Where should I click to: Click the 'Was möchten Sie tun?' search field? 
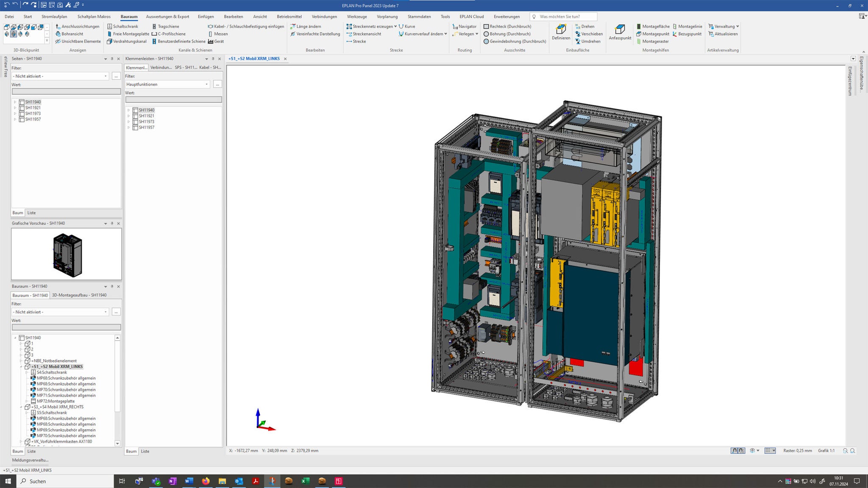point(564,17)
